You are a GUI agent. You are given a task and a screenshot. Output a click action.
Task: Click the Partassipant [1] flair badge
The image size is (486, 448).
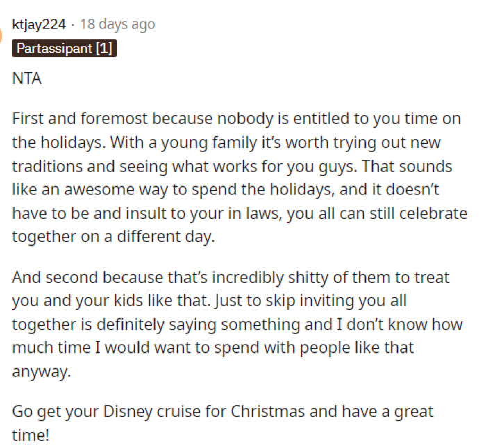point(65,49)
